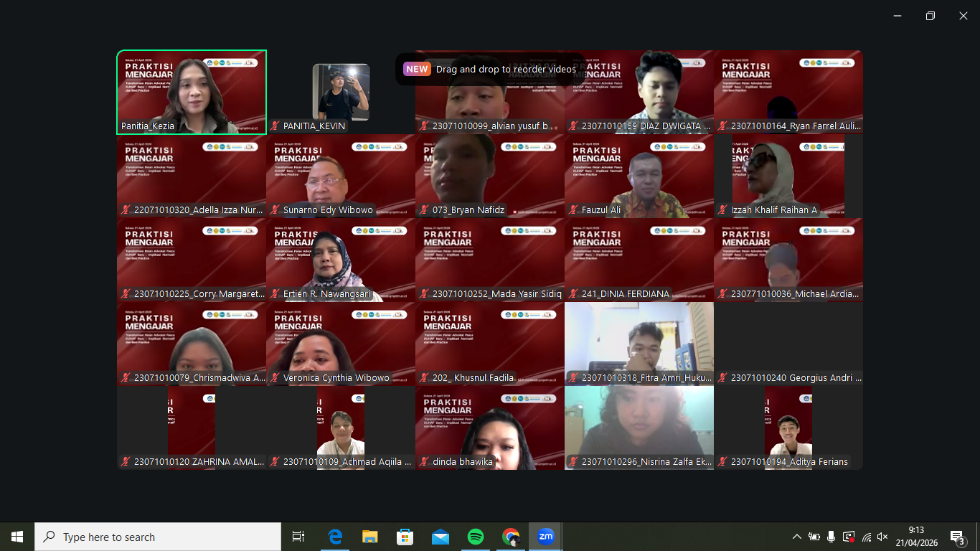This screenshot has width=980, height=551.
Task: Click muted mic icon on PANITIA_KEVIN tile
Action: pos(275,126)
